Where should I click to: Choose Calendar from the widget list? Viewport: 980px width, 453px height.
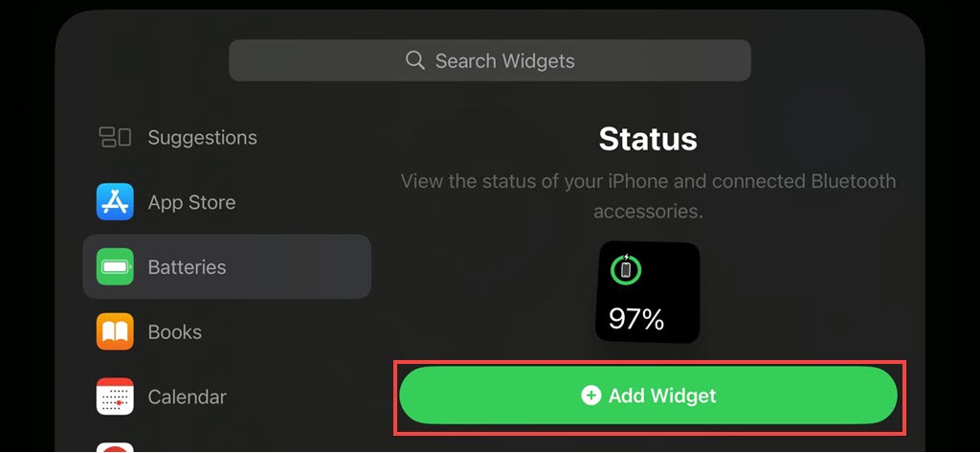[187, 396]
